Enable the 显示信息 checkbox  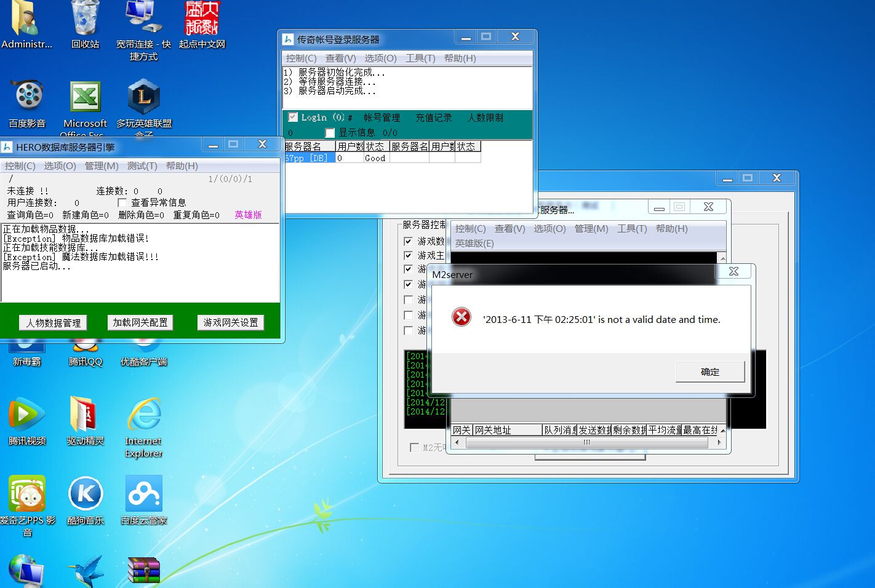(330, 132)
